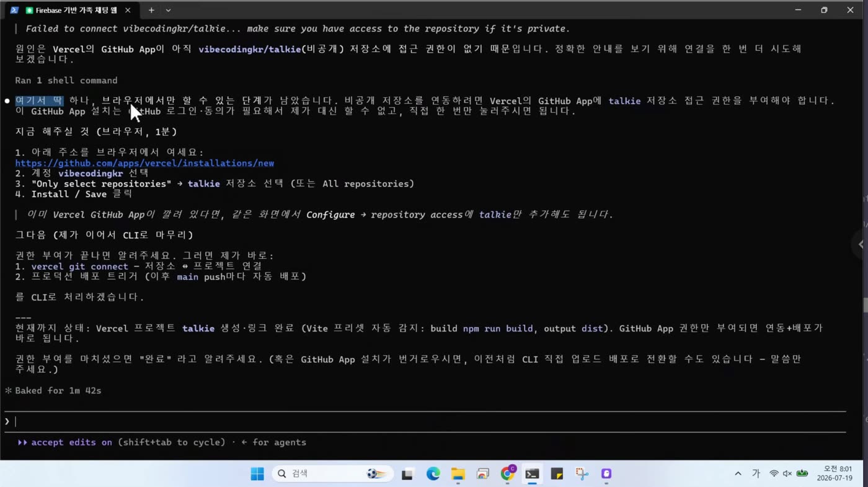The image size is (868, 487).
Task: Click the "Failed to connect" error line
Action: (x=298, y=29)
